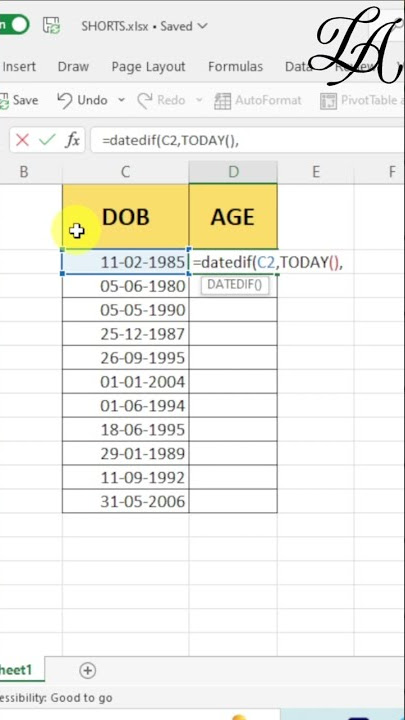This screenshot has width=405, height=720.
Task: Click the save-sync icon beside AutoSave
Action: [x=52, y=25]
